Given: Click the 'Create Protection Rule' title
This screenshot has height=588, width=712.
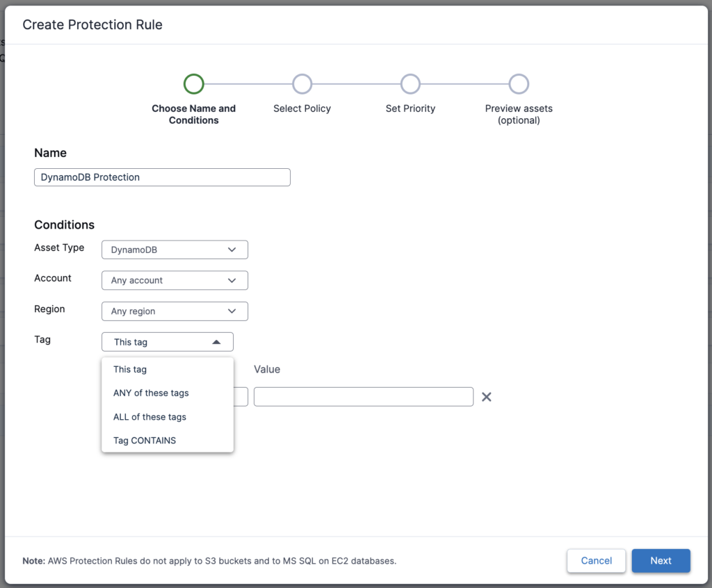Looking at the screenshot, I should 92,24.
